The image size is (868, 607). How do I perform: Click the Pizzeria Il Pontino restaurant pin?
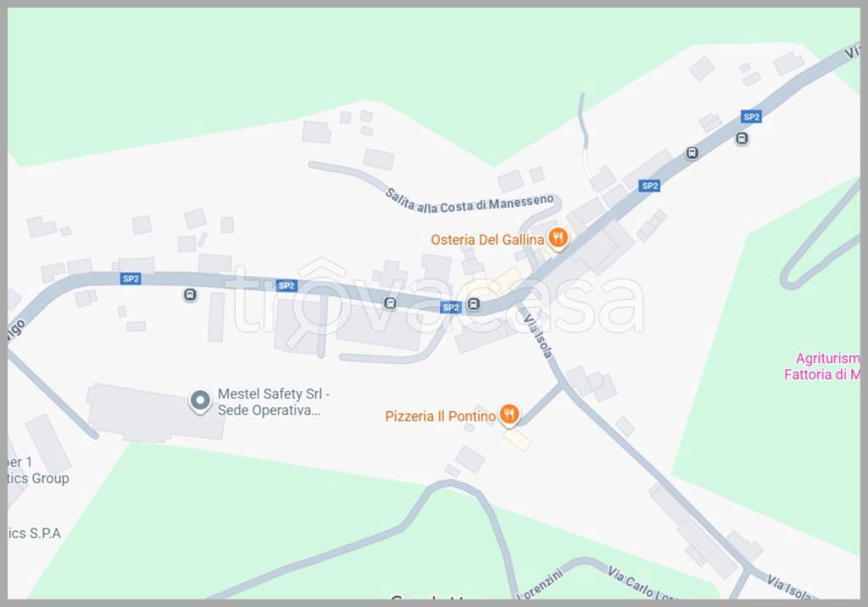point(509,415)
